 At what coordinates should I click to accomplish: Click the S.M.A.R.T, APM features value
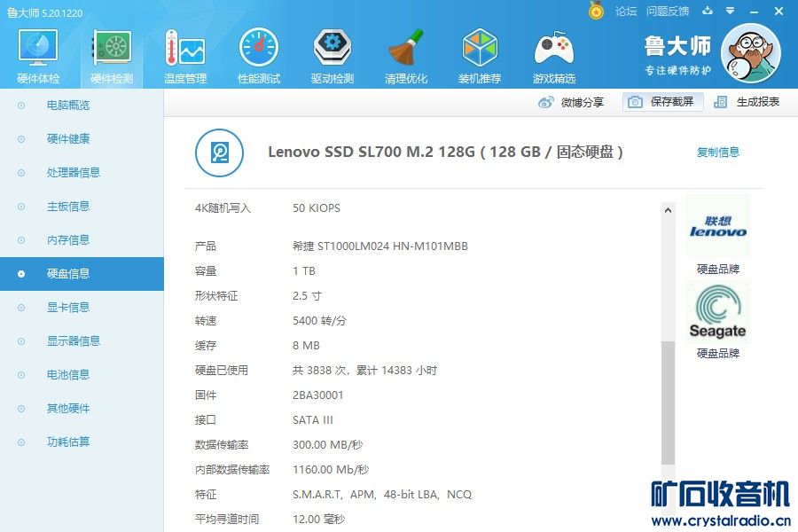pos(382,495)
